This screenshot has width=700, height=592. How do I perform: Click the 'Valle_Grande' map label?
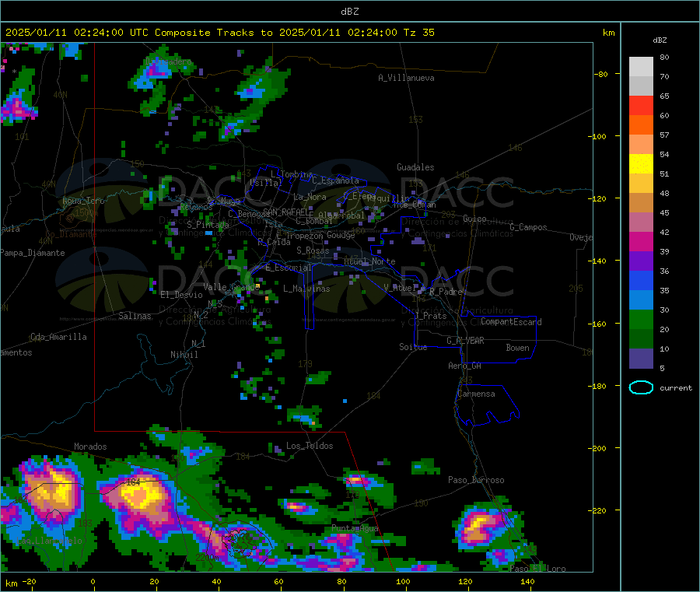(x=231, y=286)
